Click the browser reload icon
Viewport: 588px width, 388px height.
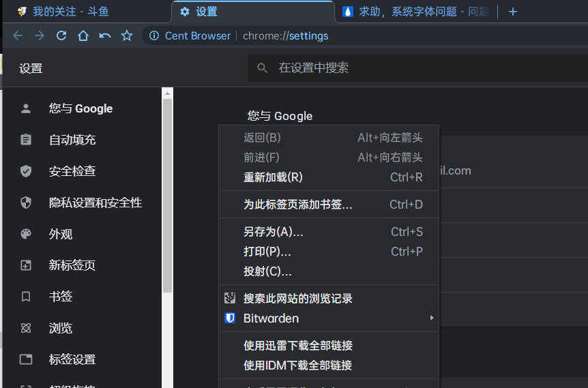tap(61, 35)
